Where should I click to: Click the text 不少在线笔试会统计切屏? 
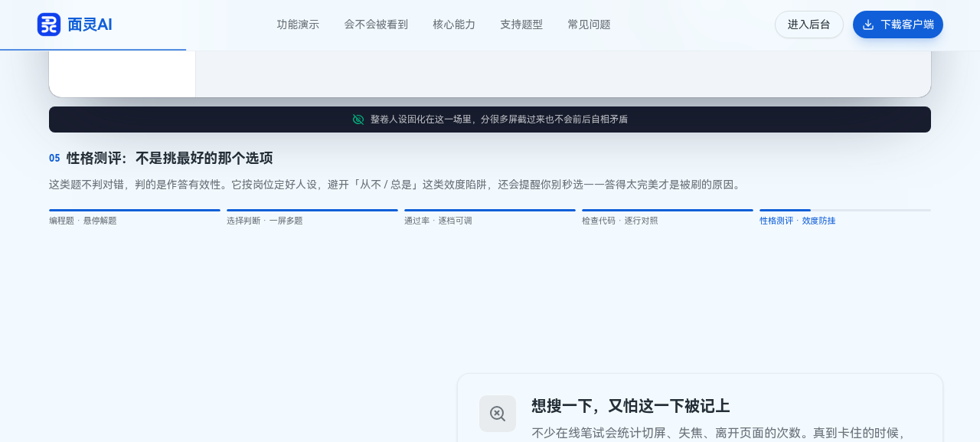(718, 433)
